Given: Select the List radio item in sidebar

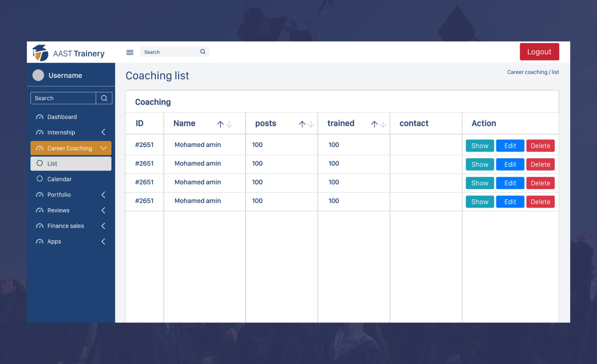Looking at the screenshot, I should (71, 163).
